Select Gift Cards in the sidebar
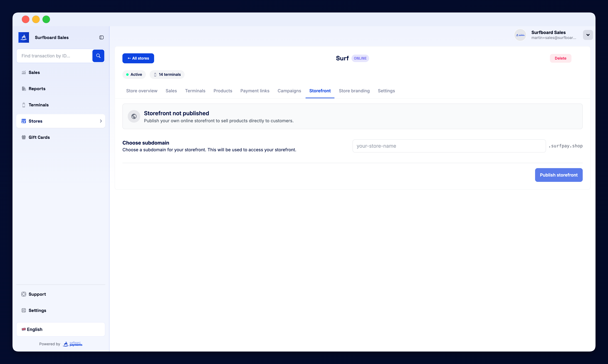This screenshot has width=608, height=364. 39,137
